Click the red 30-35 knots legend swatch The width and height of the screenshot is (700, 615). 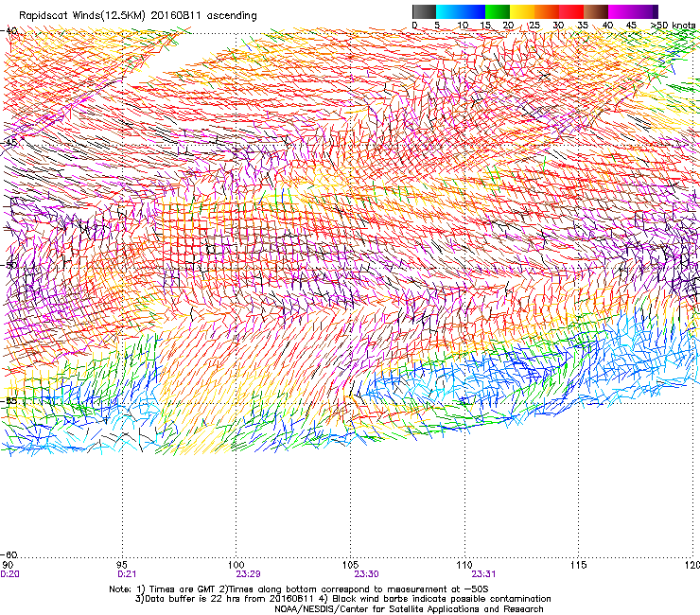[571, 11]
